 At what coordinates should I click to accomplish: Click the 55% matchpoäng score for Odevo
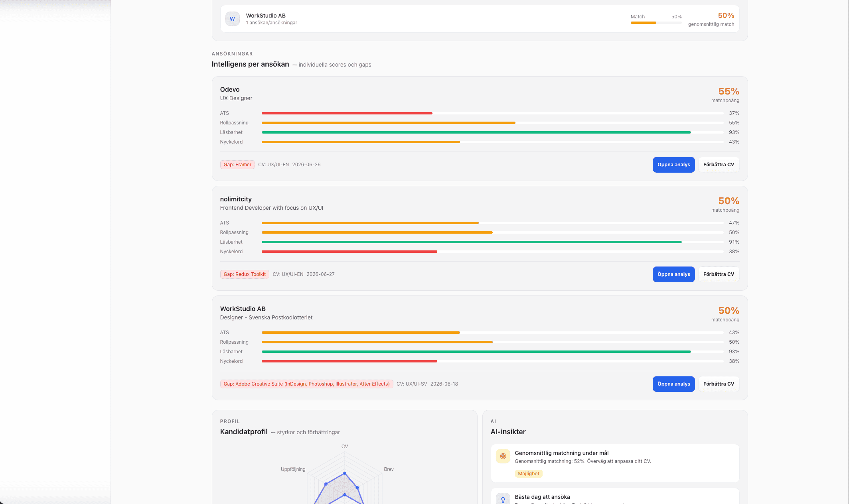click(x=729, y=91)
